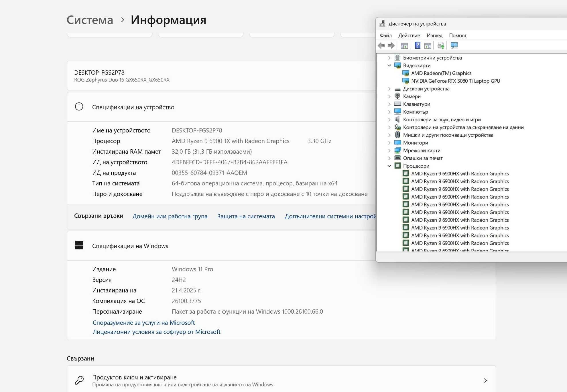Click the printer icon for Опашки за печат
567x392 pixels.
pos(397,158)
